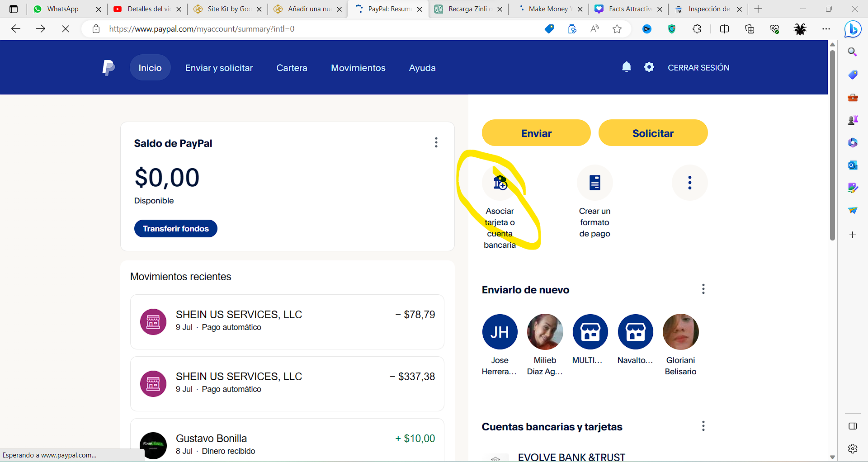Click the Outlook icon in Edge sidebar
Image resolution: width=868 pixels, height=462 pixels.
853,165
